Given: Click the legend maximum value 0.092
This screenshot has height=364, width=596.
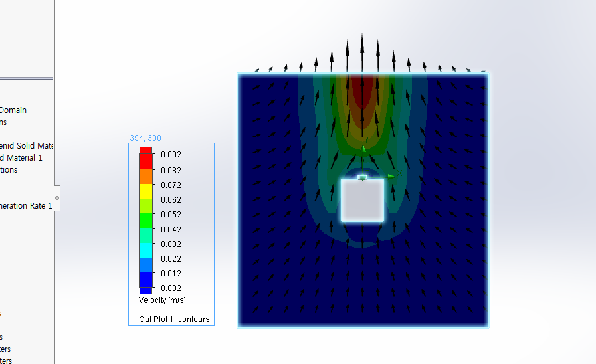Looking at the screenshot, I should pyautogui.click(x=171, y=155).
